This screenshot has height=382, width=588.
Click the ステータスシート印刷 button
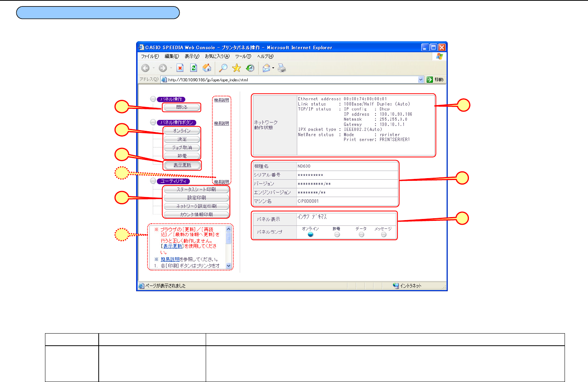coord(196,189)
